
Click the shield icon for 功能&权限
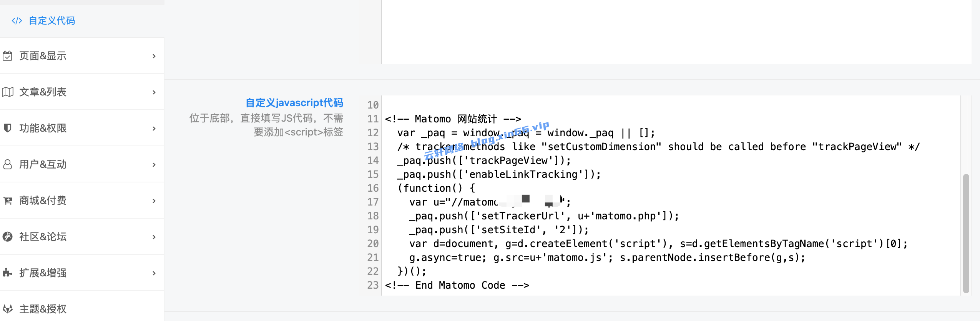pos(7,128)
